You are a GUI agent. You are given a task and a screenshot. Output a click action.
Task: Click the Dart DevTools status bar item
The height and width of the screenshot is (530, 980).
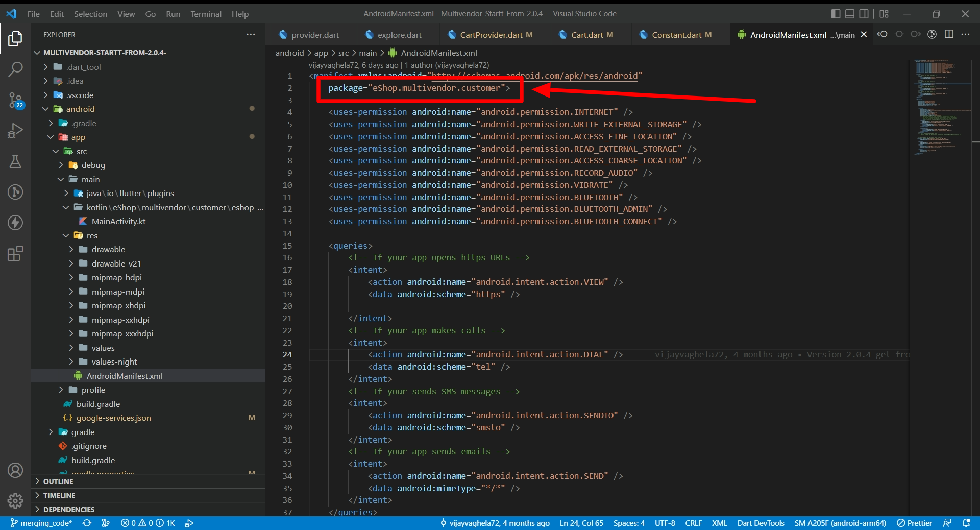click(x=761, y=523)
